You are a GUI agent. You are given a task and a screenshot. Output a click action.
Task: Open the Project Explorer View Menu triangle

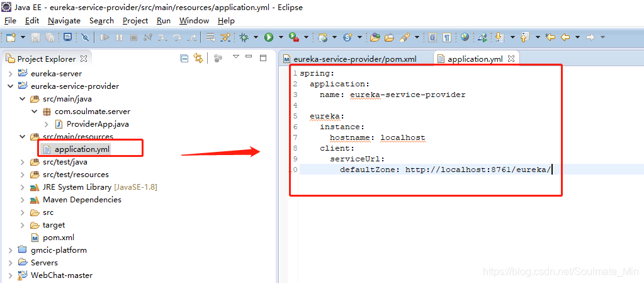coord(235,57)
